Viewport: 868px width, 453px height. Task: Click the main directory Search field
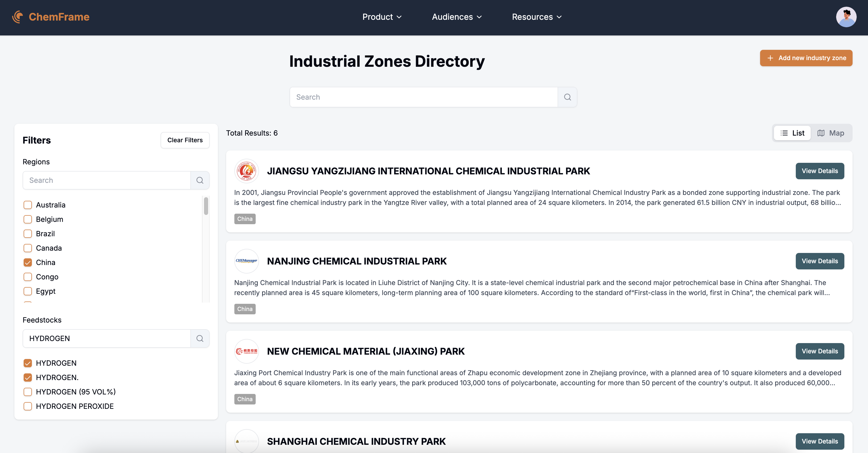pos(423,97)
